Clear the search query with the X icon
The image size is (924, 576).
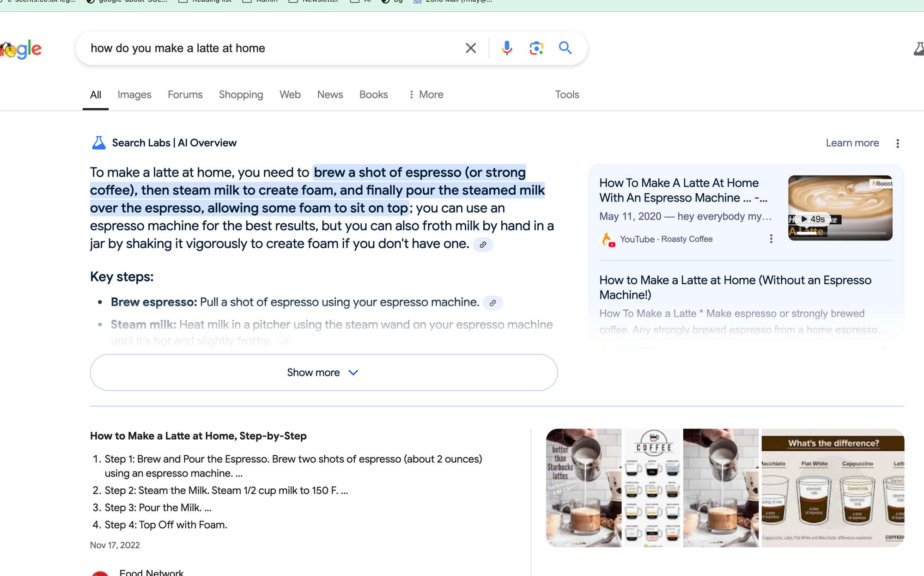[470, 48]
